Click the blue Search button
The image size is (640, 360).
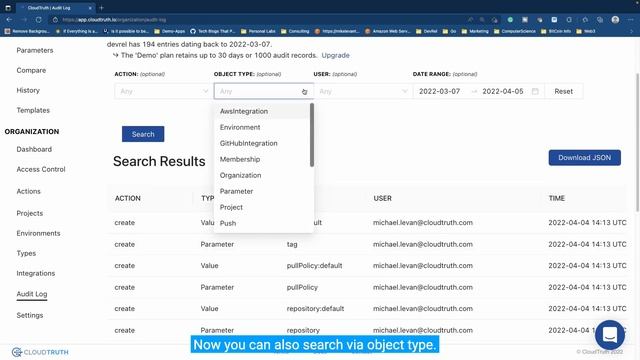click(143, 134)
